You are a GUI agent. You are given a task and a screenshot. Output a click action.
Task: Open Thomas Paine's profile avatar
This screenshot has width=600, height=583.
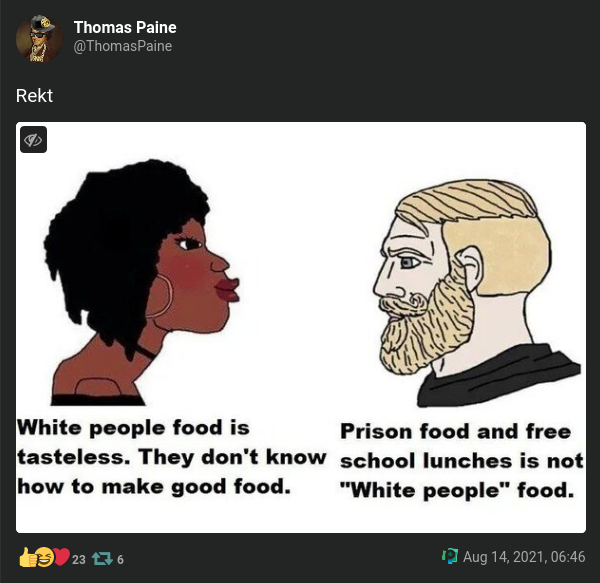(x=39, y=39)
